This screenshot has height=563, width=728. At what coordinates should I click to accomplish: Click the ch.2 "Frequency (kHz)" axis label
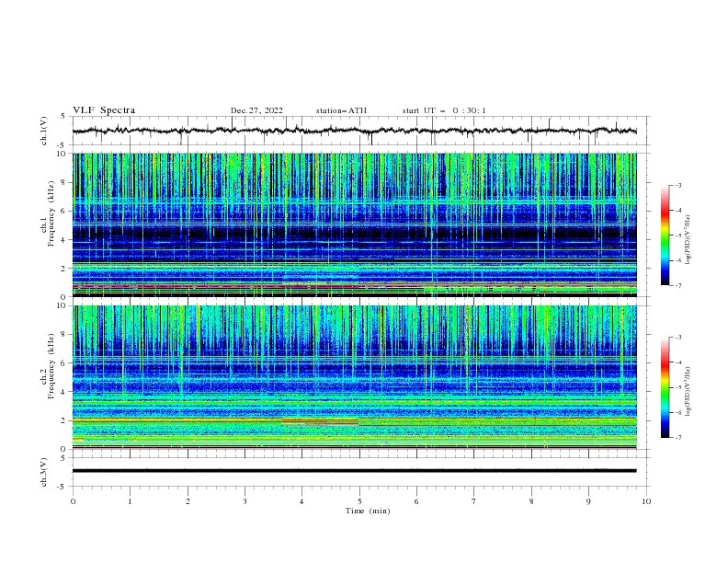[x=51, y=366]
